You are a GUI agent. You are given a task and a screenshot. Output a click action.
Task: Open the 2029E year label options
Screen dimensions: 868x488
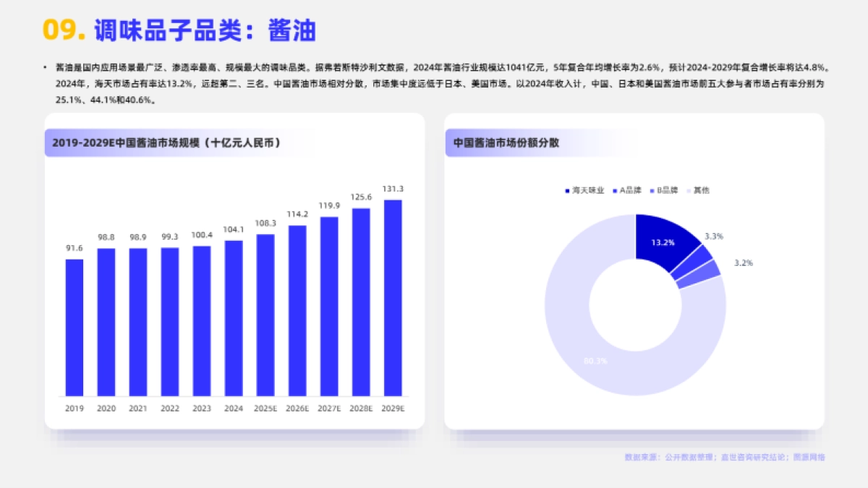[x=393, y=408]
